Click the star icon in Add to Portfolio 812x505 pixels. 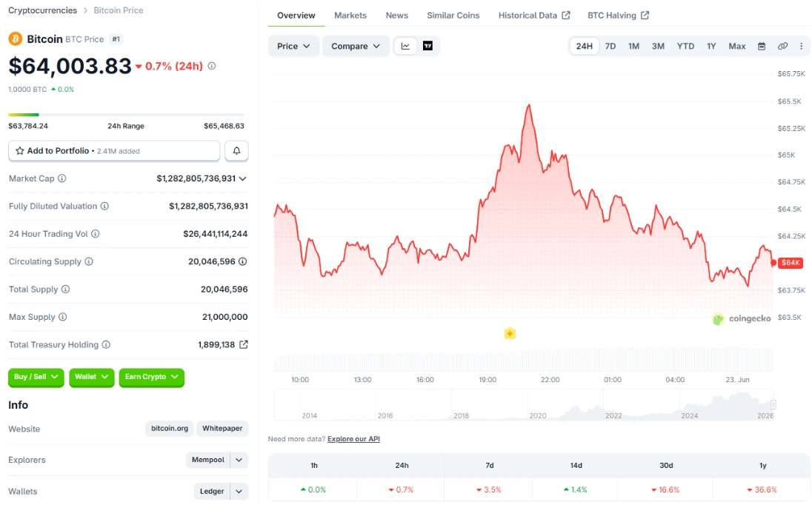point(20,150)
